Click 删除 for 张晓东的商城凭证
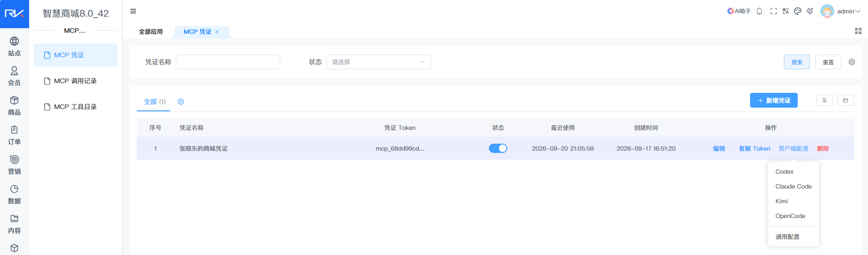The width and height of the screenshot is (868, 255). coord(823,148)
